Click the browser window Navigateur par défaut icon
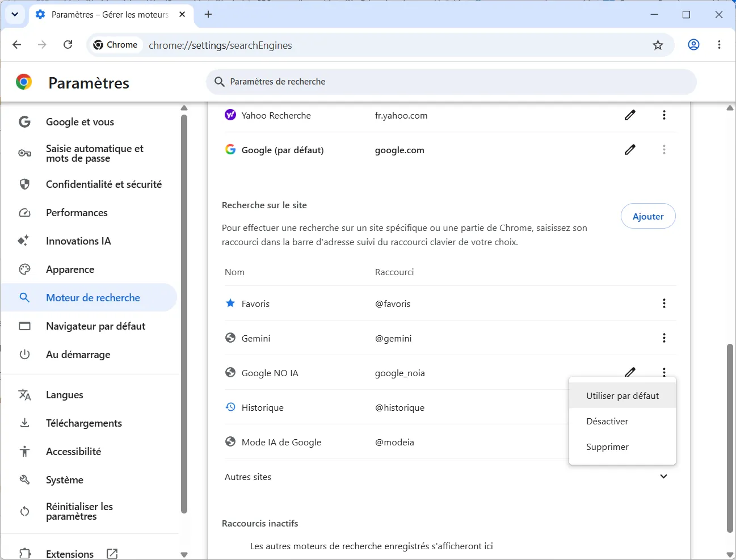This screenshot has width=736, height=560. coord(24,326)
